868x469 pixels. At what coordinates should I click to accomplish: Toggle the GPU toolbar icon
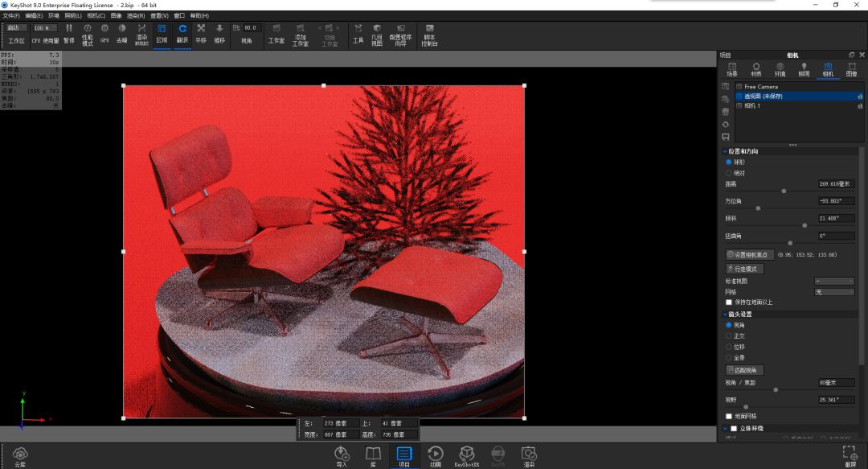104,34
